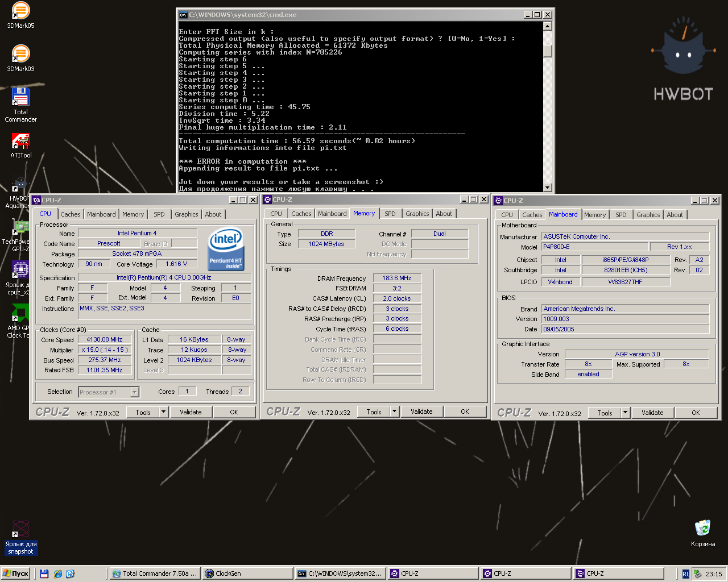Screen dimensions: 728x582
Task: Click OK in left CPU-Z window
Action: point(234,412)
